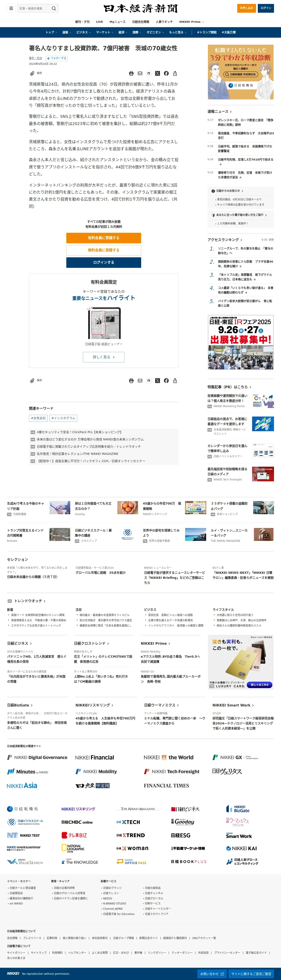Expand the 経済 navigation dropdown
Image resolution: width=281 pixels, height=980 pixels.
[x=123, y=32]
